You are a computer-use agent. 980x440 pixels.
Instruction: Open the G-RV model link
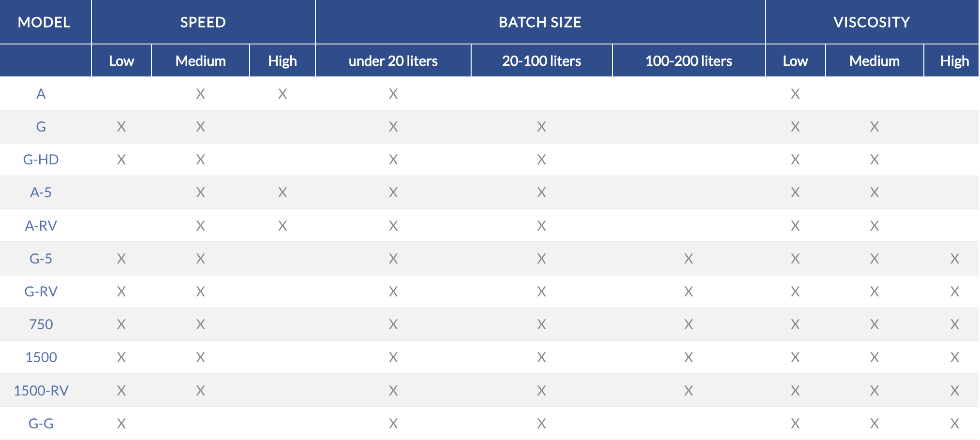click(41, 292)
